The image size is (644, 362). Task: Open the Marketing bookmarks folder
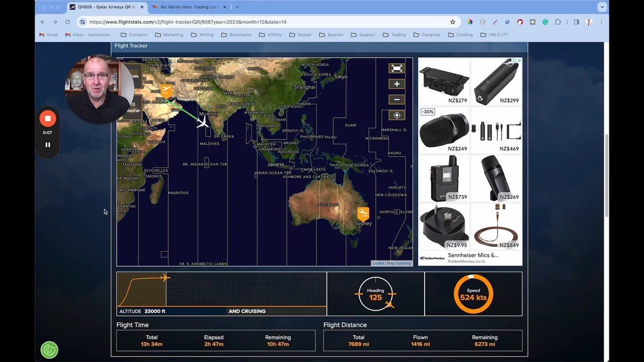[x=169, y=35]
